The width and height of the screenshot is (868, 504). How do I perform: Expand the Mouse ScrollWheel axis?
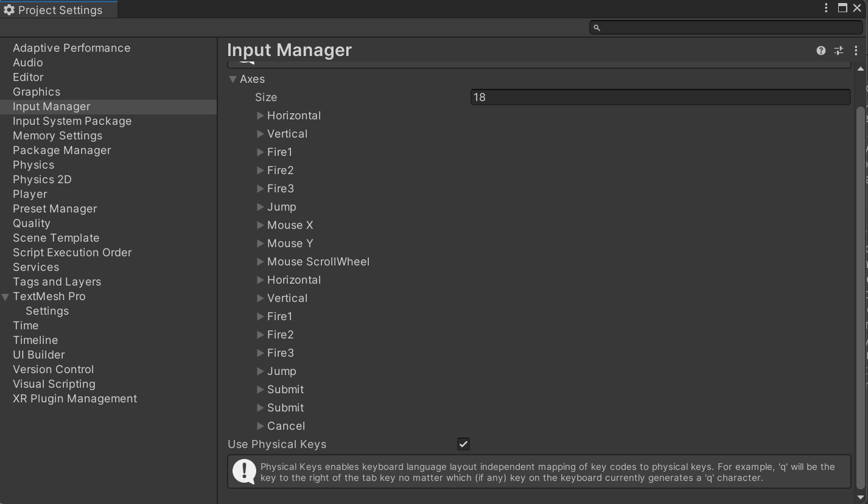click(x=260, y=262)
